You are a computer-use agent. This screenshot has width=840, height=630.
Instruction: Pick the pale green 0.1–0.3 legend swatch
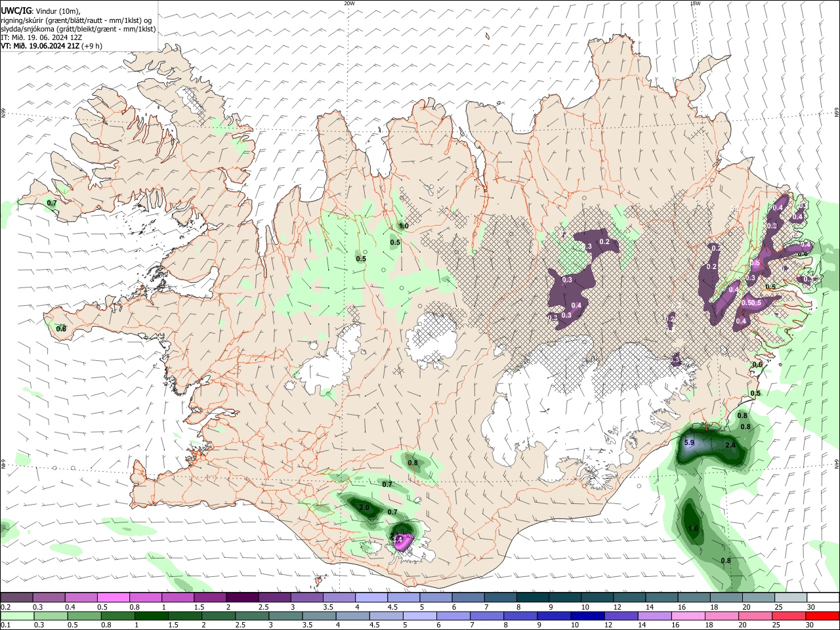click(16, 616)
